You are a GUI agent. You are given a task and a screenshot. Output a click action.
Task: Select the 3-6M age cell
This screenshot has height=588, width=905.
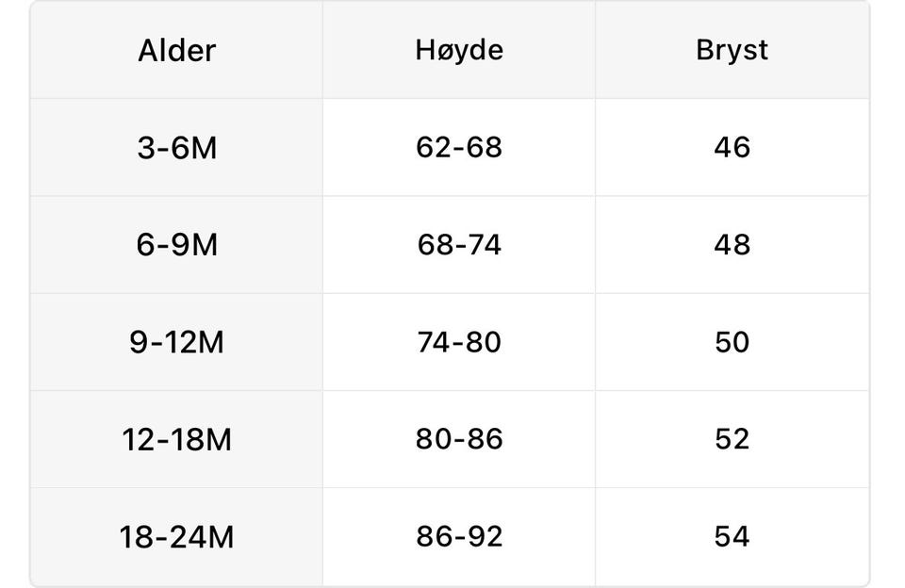(x=176, y=148)
